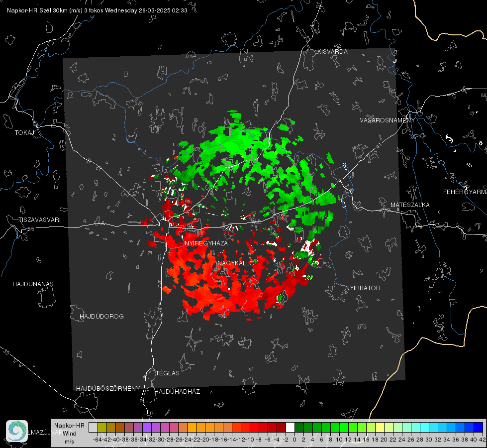Click the m/s unit label in legend
The height and width of the screenshot is (448, 487).
tap(69, 442)
